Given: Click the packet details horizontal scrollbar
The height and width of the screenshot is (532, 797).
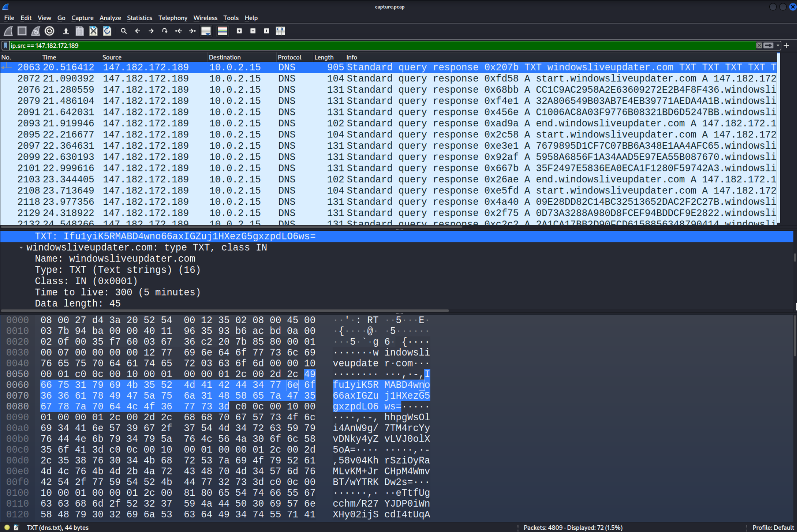Looking at the screenshot, I should click(x=224, y=310).
